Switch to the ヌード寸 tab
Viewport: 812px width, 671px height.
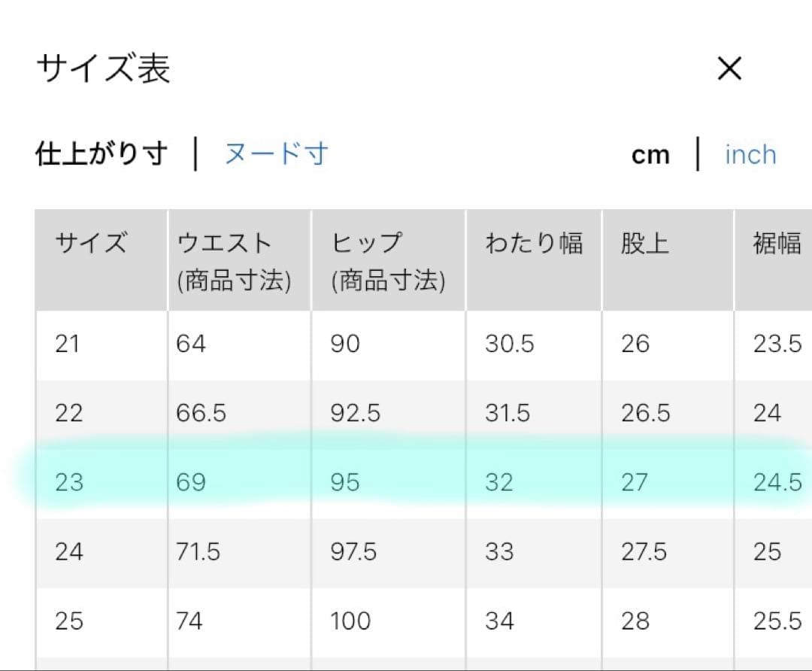pyautogui.click(x=277, y=154)
